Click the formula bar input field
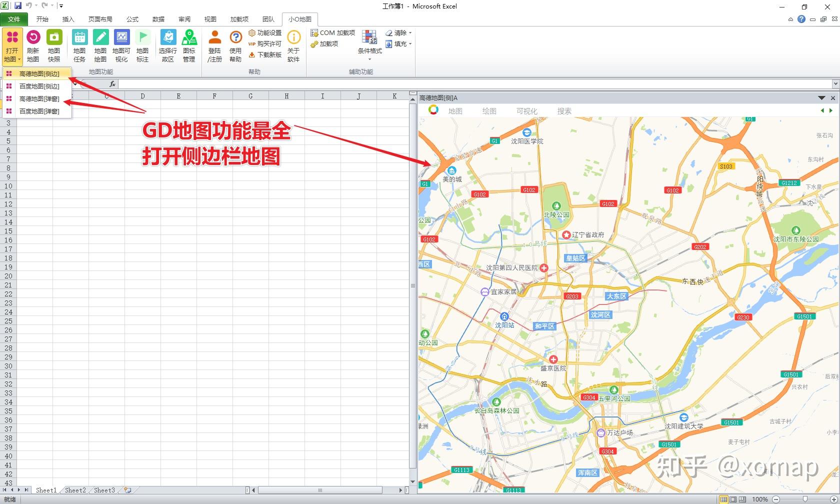This screenshot has height=504, width=840. click(x=475, y=84)
